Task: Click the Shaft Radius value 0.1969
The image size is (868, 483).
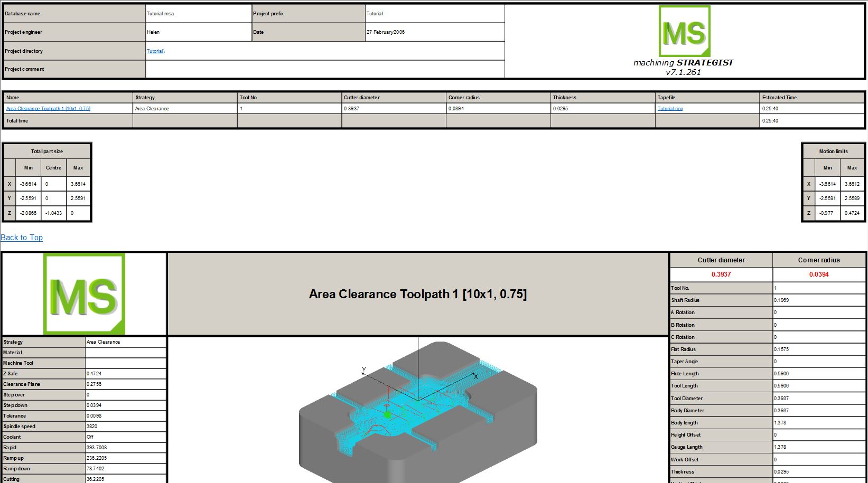Action: 781,300
